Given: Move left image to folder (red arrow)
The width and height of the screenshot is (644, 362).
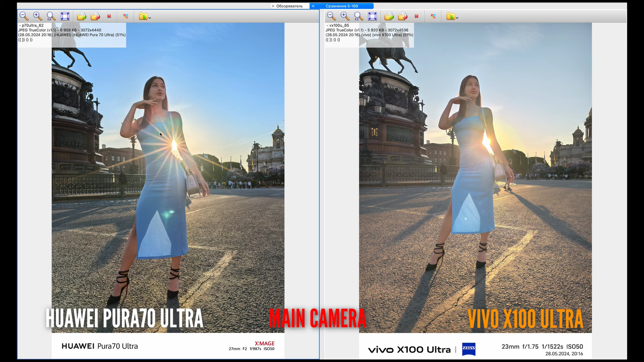Looking at the screenshot, I should point(95,16).
